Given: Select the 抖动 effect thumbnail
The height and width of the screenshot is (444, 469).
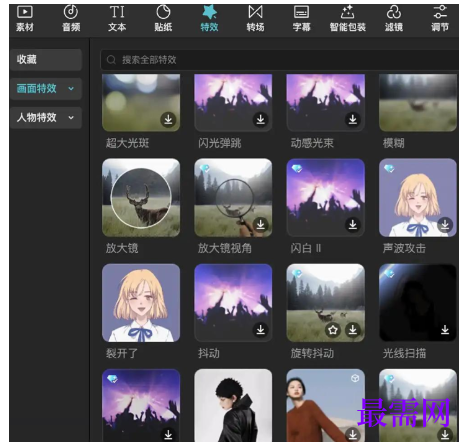Looking at the screenshot, I should point(233,303).
